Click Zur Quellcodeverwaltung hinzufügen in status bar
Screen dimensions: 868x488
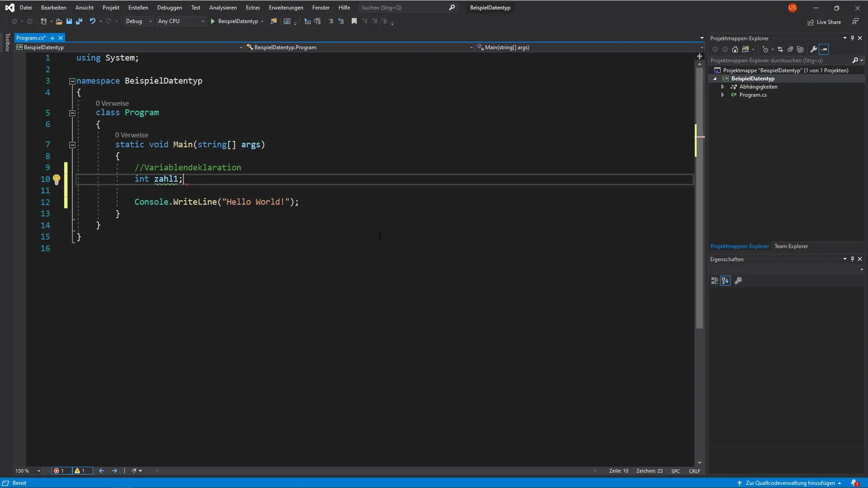coord(790,483)
